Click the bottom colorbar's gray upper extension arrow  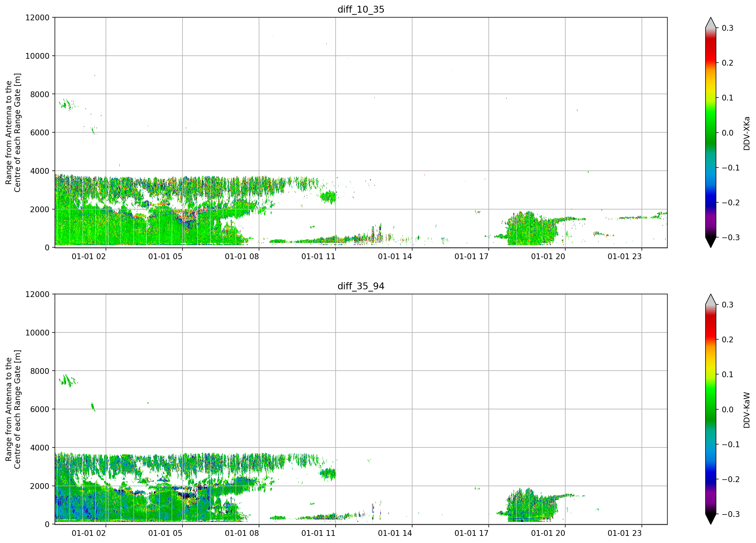(710, 299)
